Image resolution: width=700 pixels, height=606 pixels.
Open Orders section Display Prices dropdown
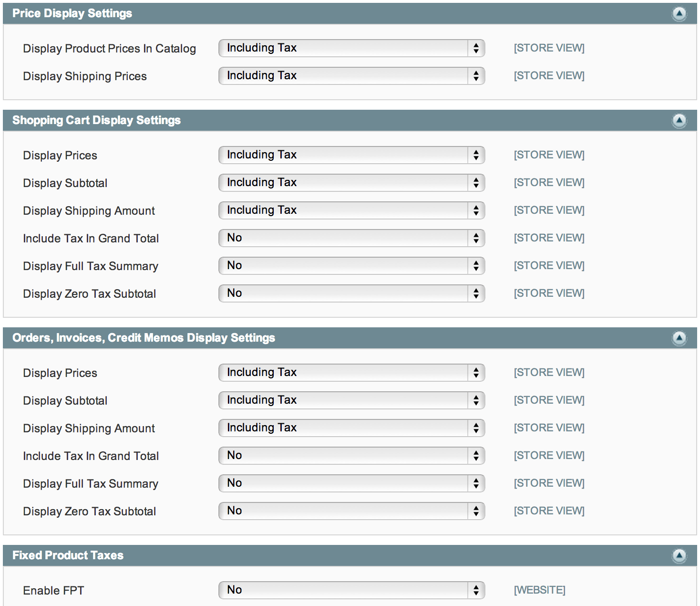click(351, 373)
